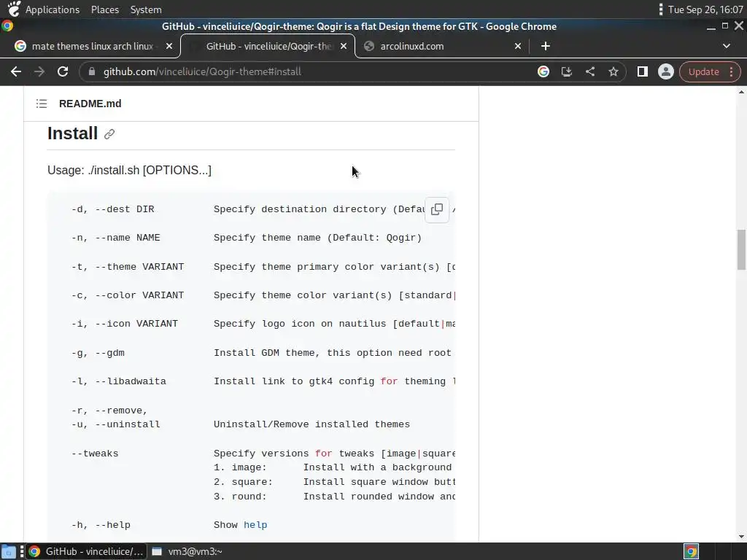Copy the Install heading anchor link
The image size is (747, 560).
click(109, 134)
